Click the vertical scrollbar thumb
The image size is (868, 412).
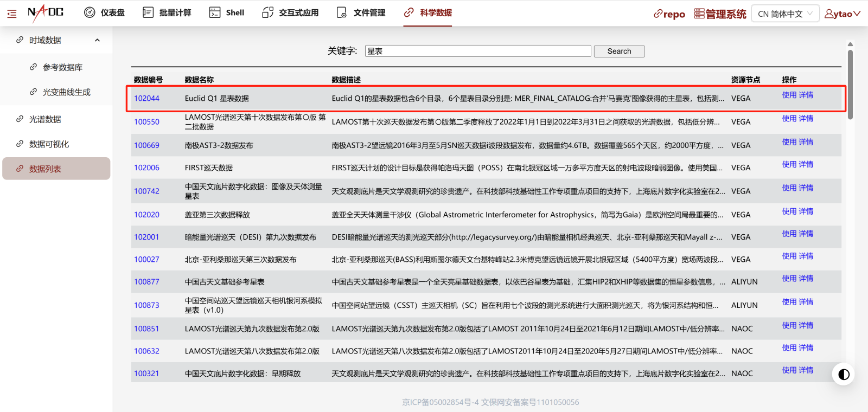click(850, 84)
